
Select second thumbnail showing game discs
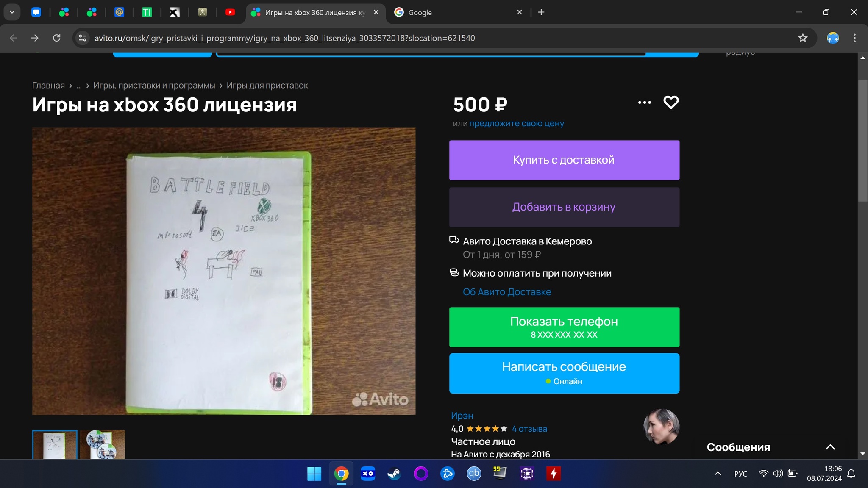tap(102, 445)
